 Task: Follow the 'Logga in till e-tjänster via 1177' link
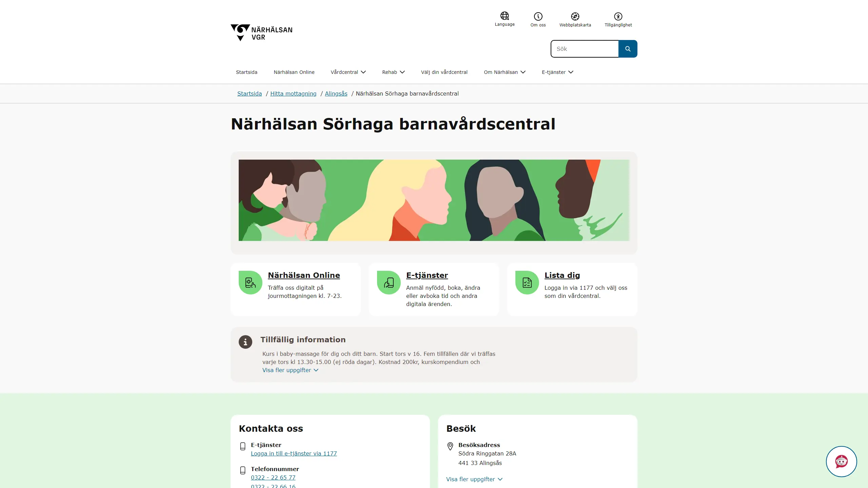(294, 453)
